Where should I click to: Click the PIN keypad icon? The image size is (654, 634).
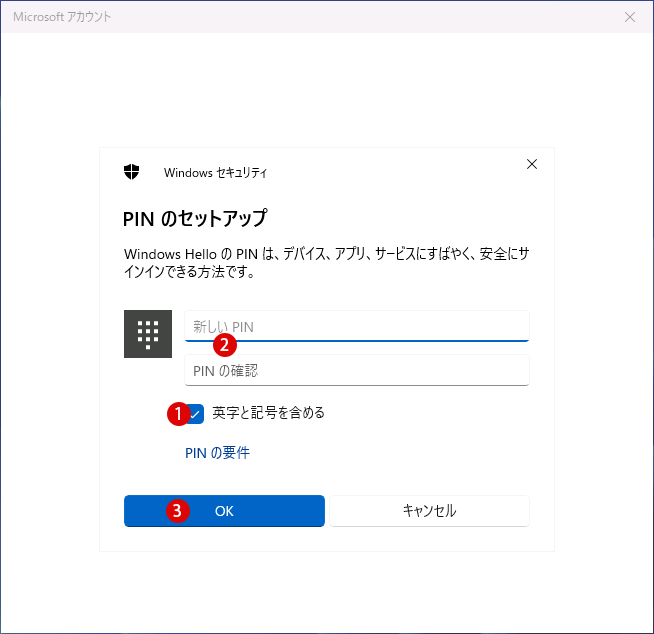[x=148, y=334]
